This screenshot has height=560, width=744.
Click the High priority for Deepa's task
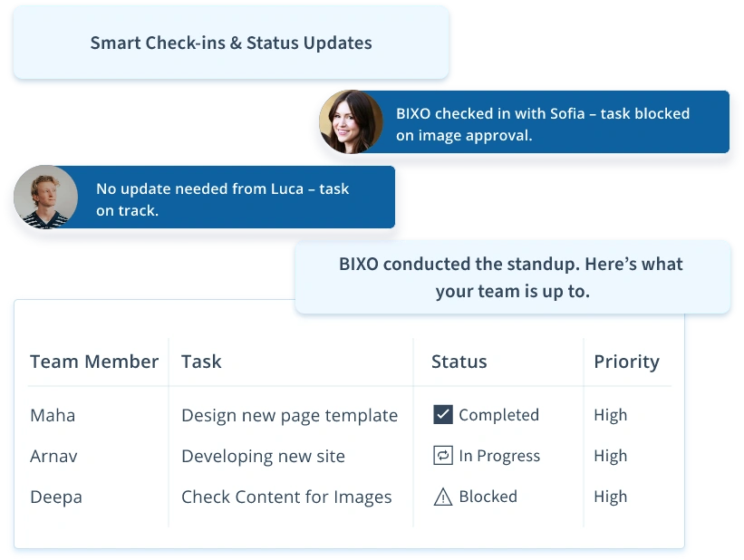[610, 497]
